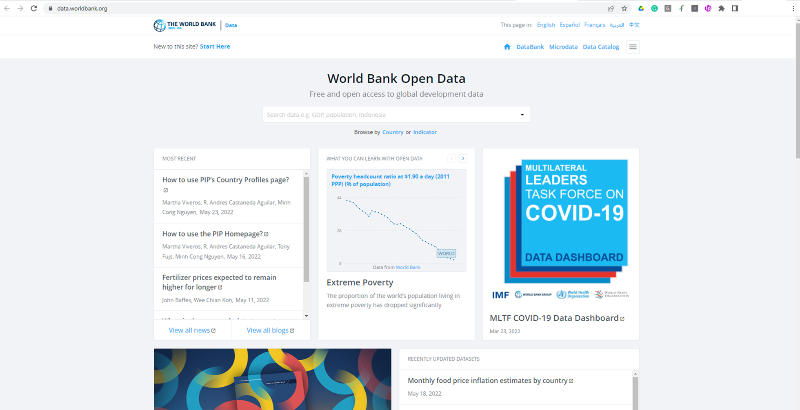This screenshot has height=410, width=800.
Task: Click the World Bank logo
Action: (x=185, y=25)
